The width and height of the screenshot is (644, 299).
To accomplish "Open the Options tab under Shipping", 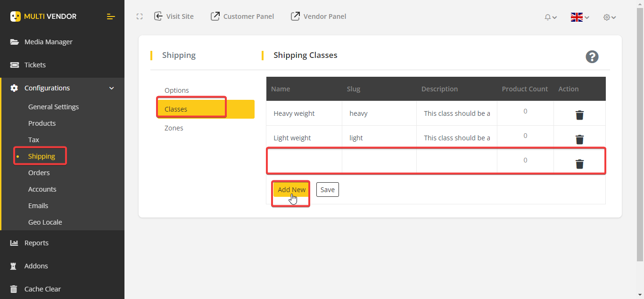I will pyautogui.click(x=177, y=90).
